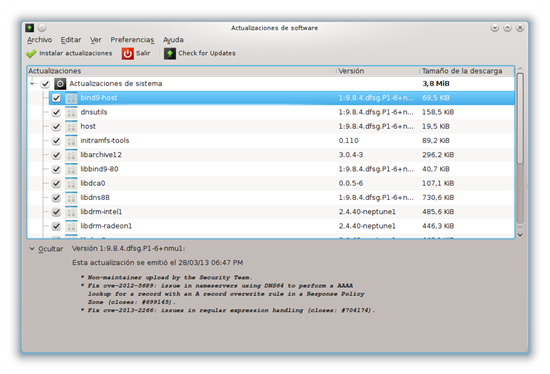Click version 0.110 of initramfs-tools
Image resolution: width=550 pixels, height=374 pixels.
349,141
